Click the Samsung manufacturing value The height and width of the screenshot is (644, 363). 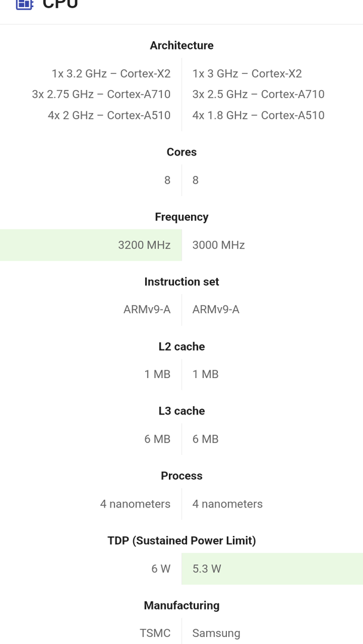[x=216, y=633]
